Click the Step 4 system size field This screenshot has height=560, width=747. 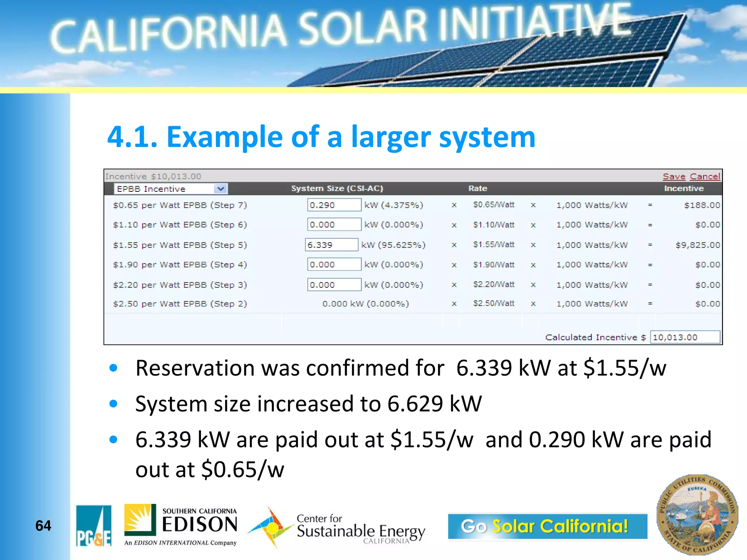[x=334, y=264]
